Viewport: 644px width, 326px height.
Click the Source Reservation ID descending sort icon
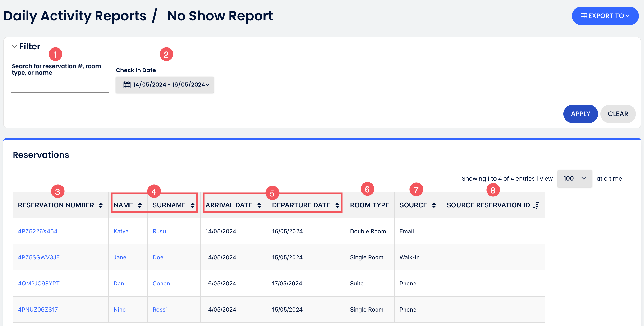536,205
